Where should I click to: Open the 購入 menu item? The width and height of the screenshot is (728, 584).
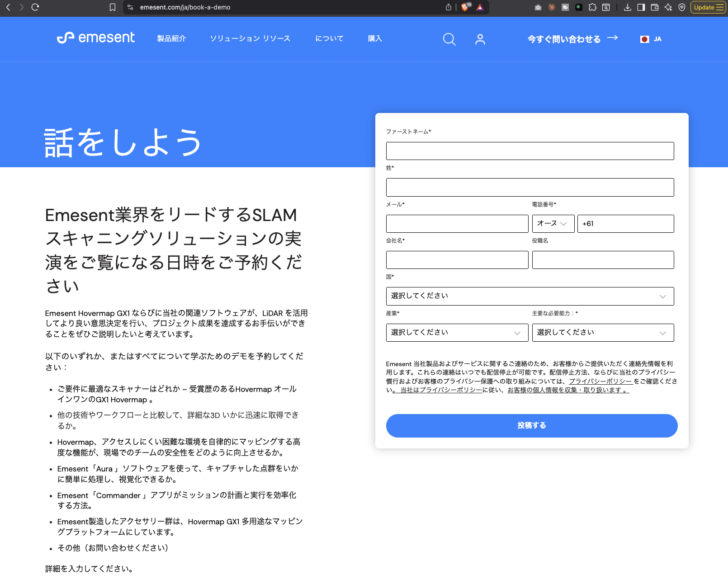coord(375,39)
